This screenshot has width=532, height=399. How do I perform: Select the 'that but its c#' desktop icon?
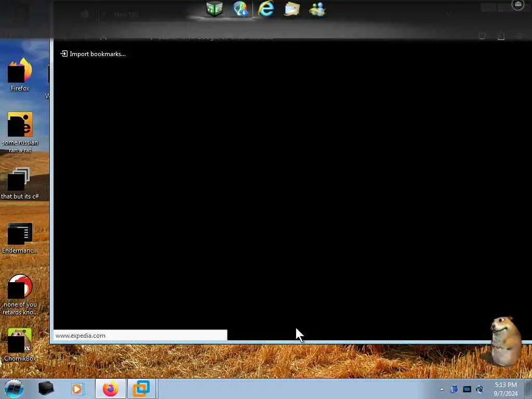tap(20, 183)
